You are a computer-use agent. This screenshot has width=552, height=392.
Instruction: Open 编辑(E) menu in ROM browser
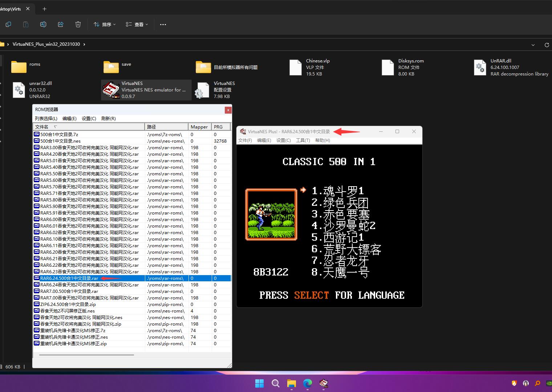coord(69,118)
